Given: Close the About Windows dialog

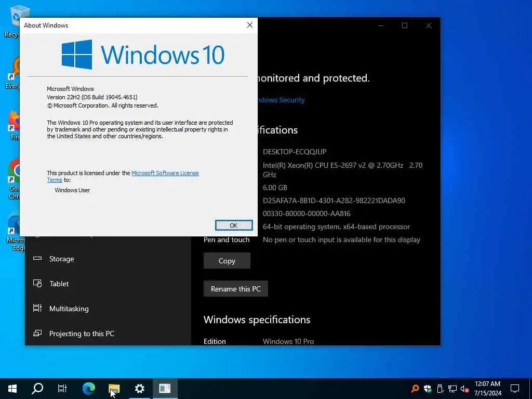Looking at the screenshot, I should pyautogui.click(x=250, y=25).
